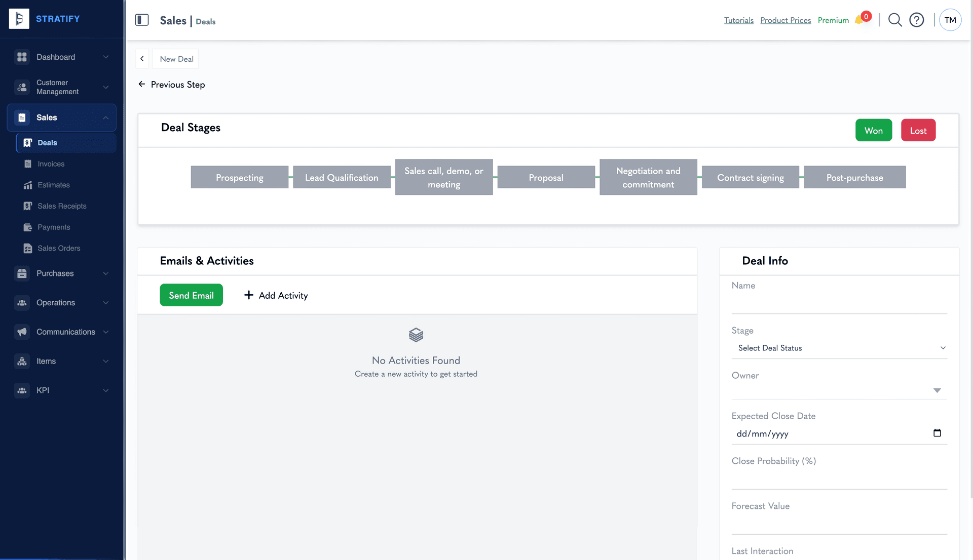The height and width of the screenshot is (560, 973).
Task: Open the Select Deal Status dropdown
Action: tap(839, 348)
